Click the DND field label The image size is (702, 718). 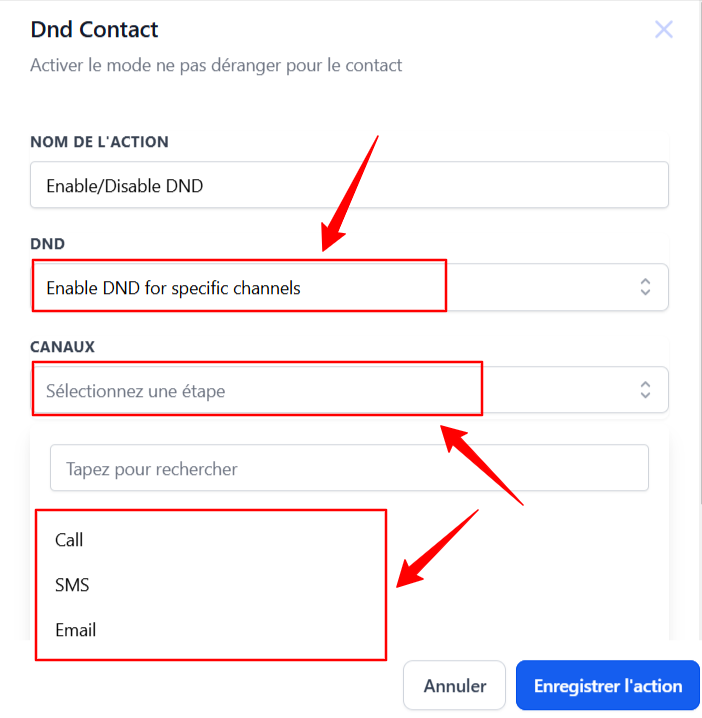pos(48,244)
